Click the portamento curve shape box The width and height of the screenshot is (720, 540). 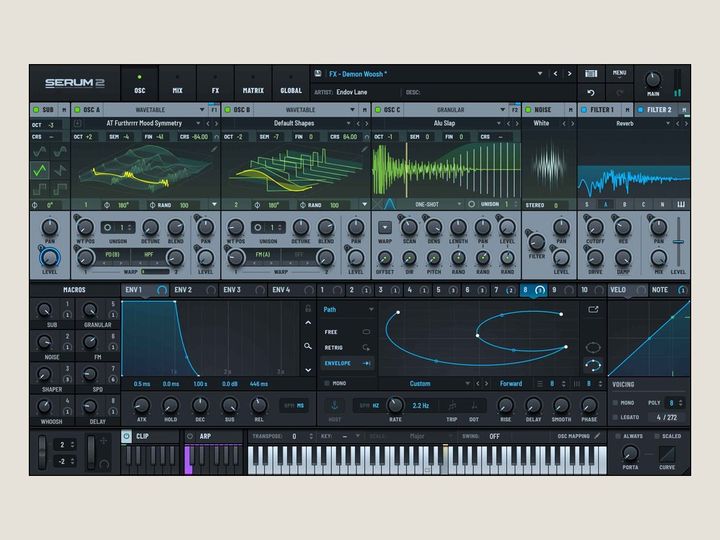click(667, 454)
